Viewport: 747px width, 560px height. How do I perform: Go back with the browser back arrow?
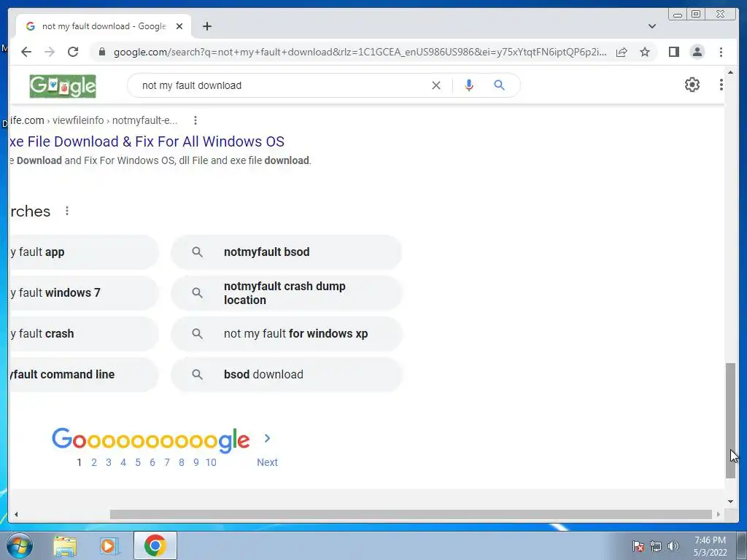tap(26, 52)
